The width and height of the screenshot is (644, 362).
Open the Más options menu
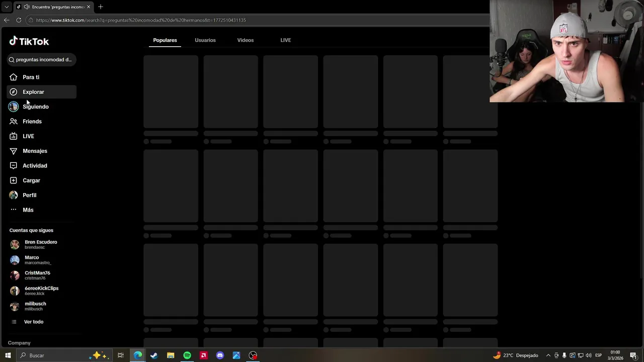[41, 210]
